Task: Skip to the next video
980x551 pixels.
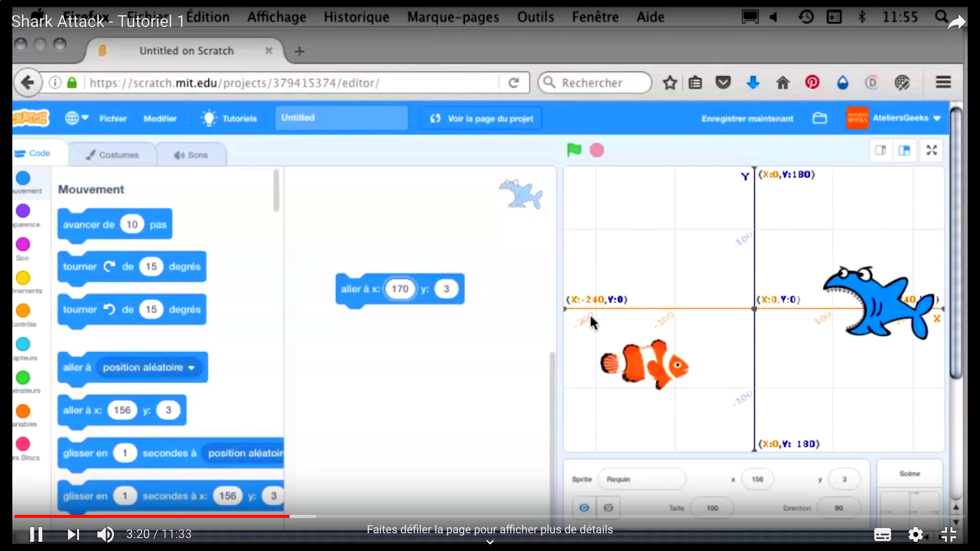Action: (x=73, y=534)
